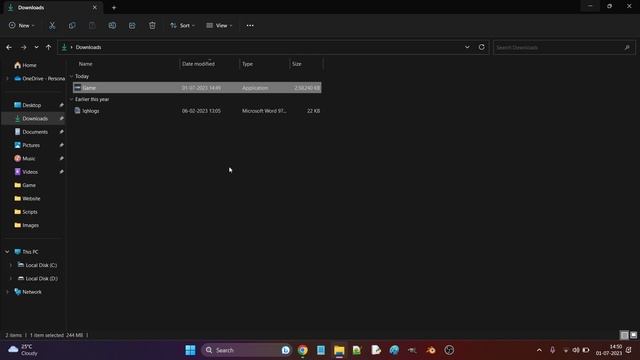Expand the address bar history dropdown
The image size is (640, 360).
tap(467, 47)
